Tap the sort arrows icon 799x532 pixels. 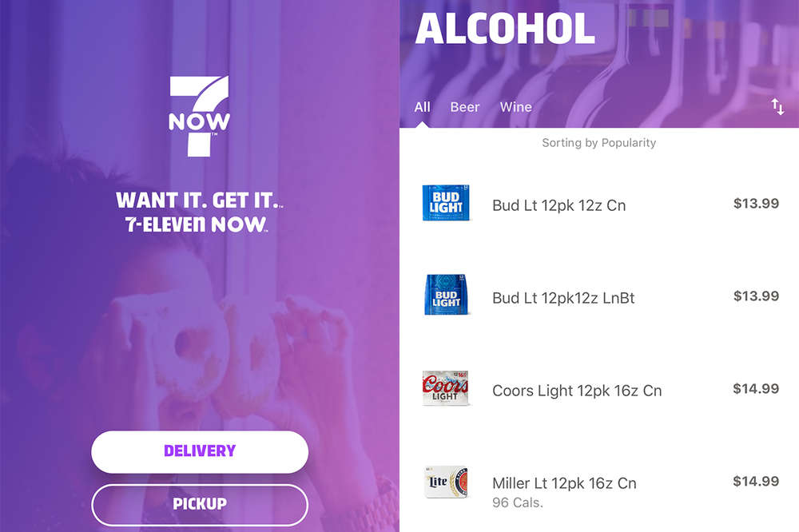point(777,106)
